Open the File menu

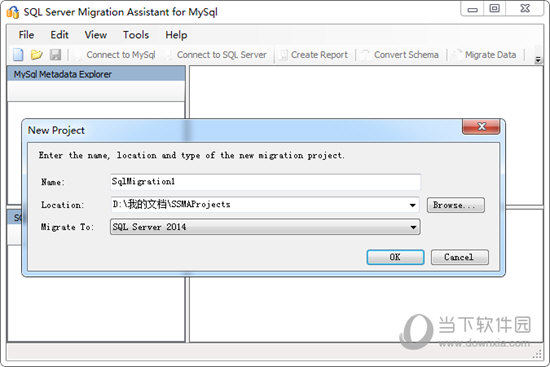pos(26,35)
